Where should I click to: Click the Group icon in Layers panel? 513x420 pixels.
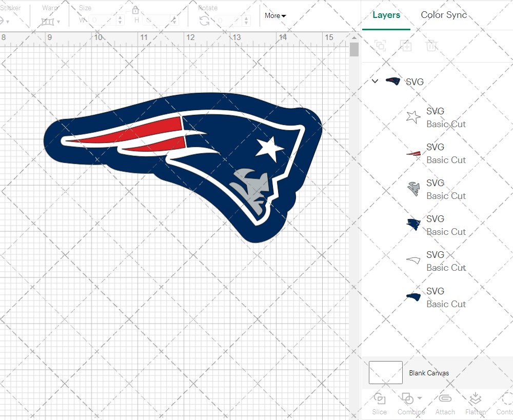click(x=380, y=46)
